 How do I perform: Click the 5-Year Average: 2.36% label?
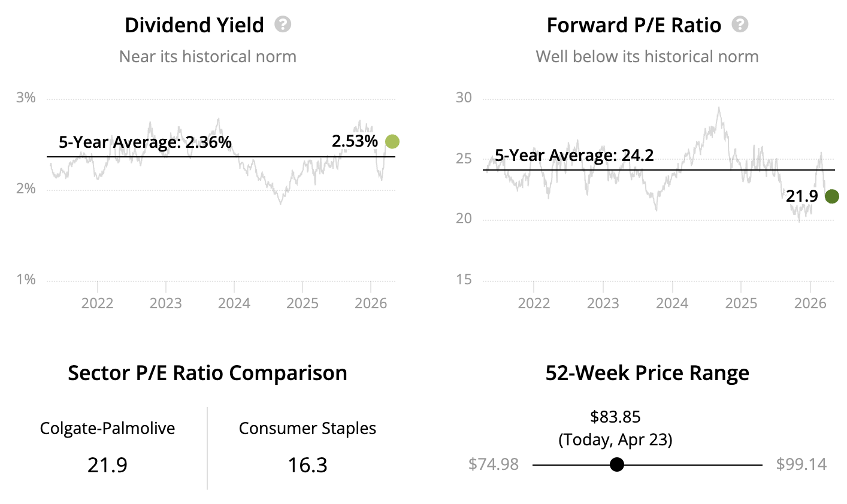(x=145, y=142)
